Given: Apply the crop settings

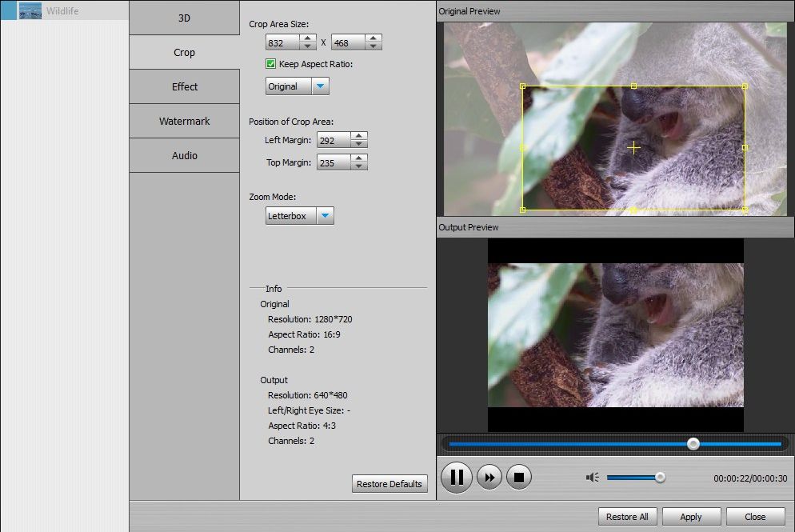Looking at the screenshot, I should [x=691, y=516].
